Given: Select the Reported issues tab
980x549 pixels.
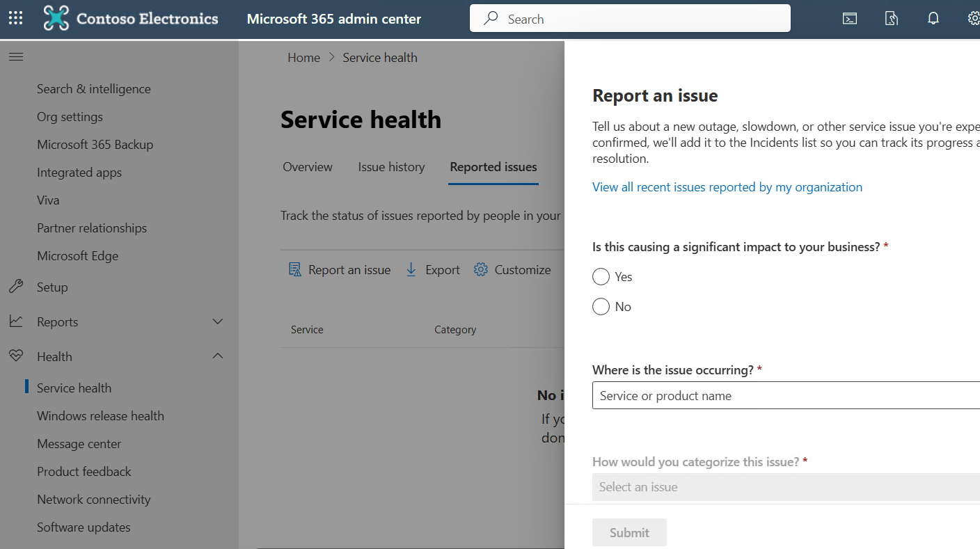Looking at the screenshot, I should (x=493, y=167).
